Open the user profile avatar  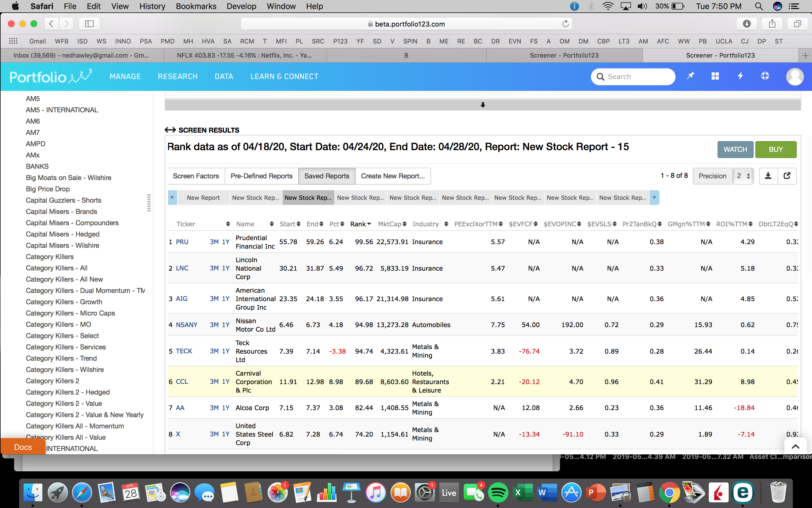click(x=795, y=76)
